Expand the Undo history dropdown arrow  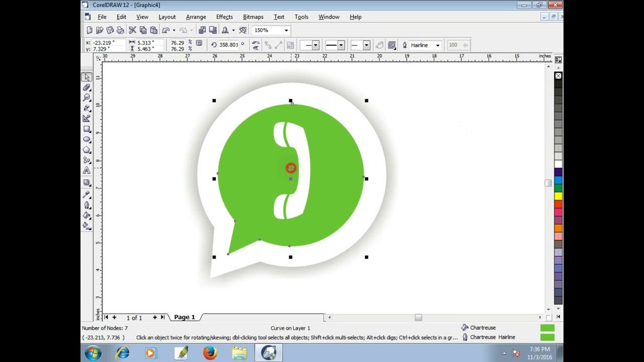[174, 30]
